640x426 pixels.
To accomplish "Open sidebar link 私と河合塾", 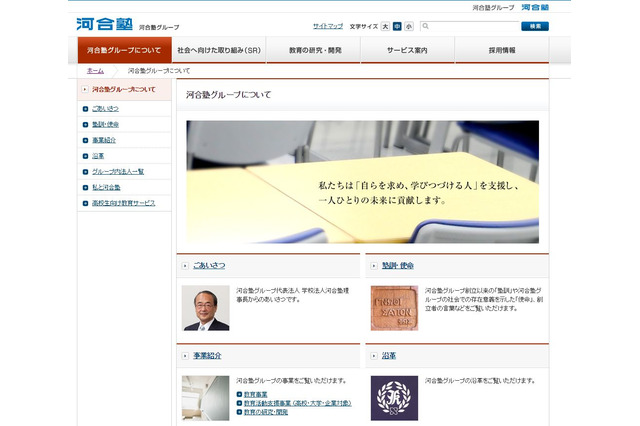I will [x=106, y=187].
